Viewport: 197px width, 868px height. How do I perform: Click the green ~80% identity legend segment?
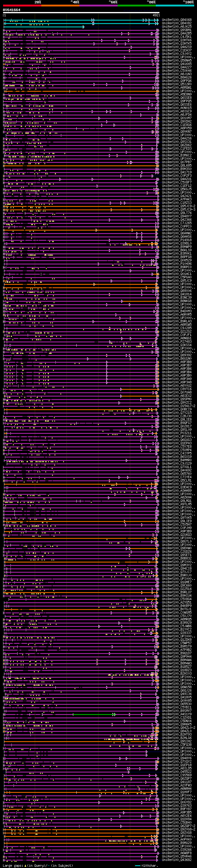pos(136,6)
